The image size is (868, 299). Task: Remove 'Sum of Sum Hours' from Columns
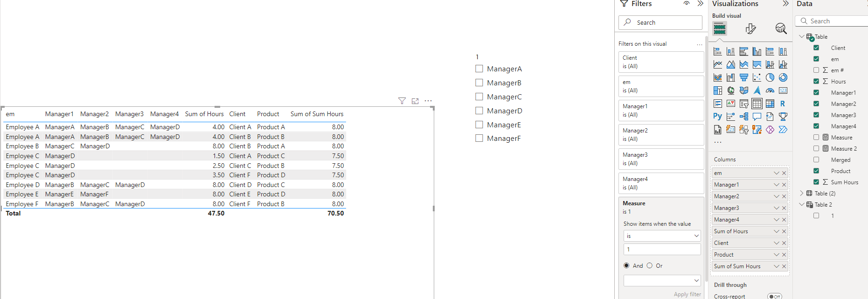pyautogui.click(x=784, y=266)
